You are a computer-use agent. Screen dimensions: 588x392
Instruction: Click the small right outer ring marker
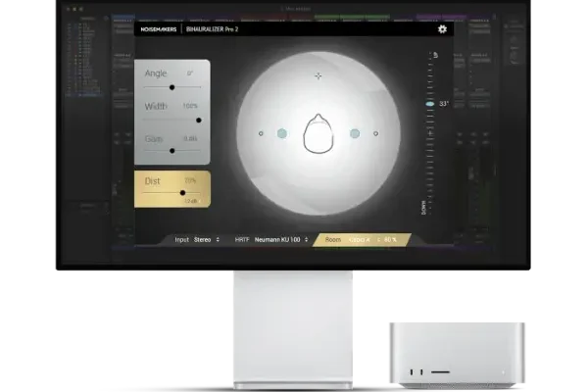click(x=375, y=133)
